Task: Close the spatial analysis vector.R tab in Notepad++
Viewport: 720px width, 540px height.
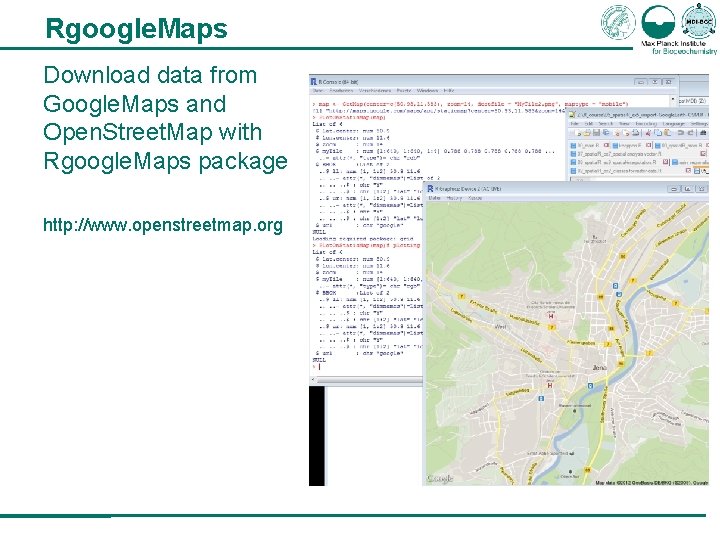Action: (703, 154)
